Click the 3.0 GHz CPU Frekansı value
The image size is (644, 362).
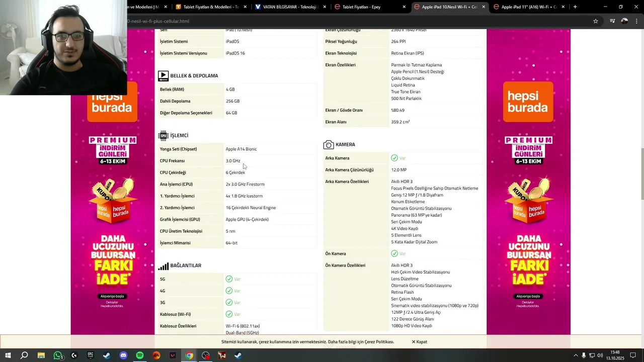(233, 161)
